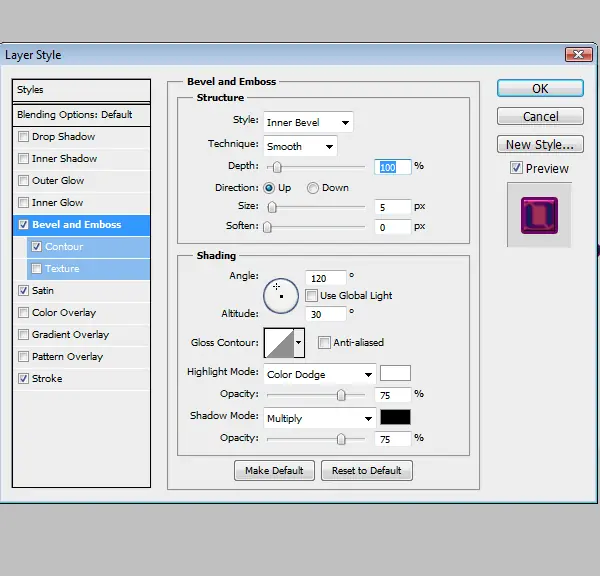The width and height of the screenshot is (600, 576).
Task: Enable the Pattern Overlay checkbox
Action: point(23,357)
